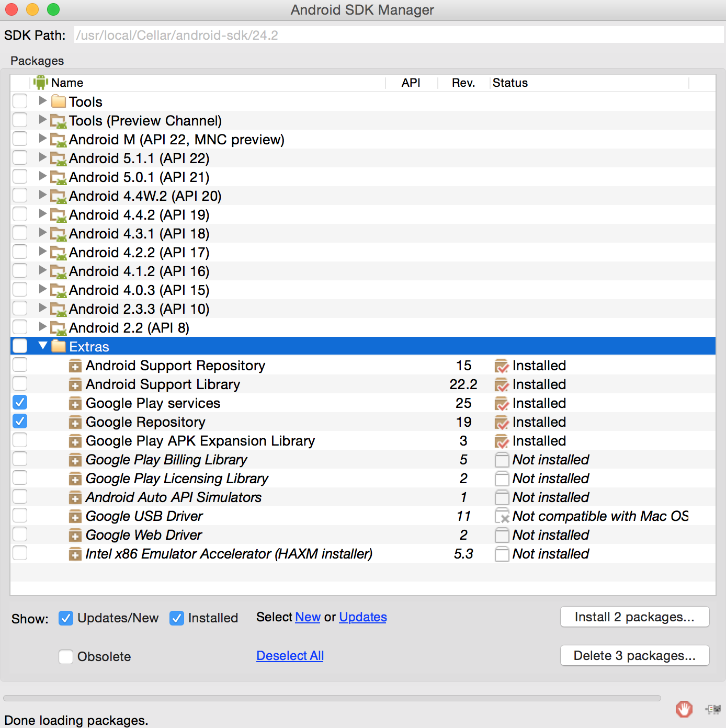Click the Not installed icon beside Google Play Billing Library

pyautogui.click(x=501, y=459)
